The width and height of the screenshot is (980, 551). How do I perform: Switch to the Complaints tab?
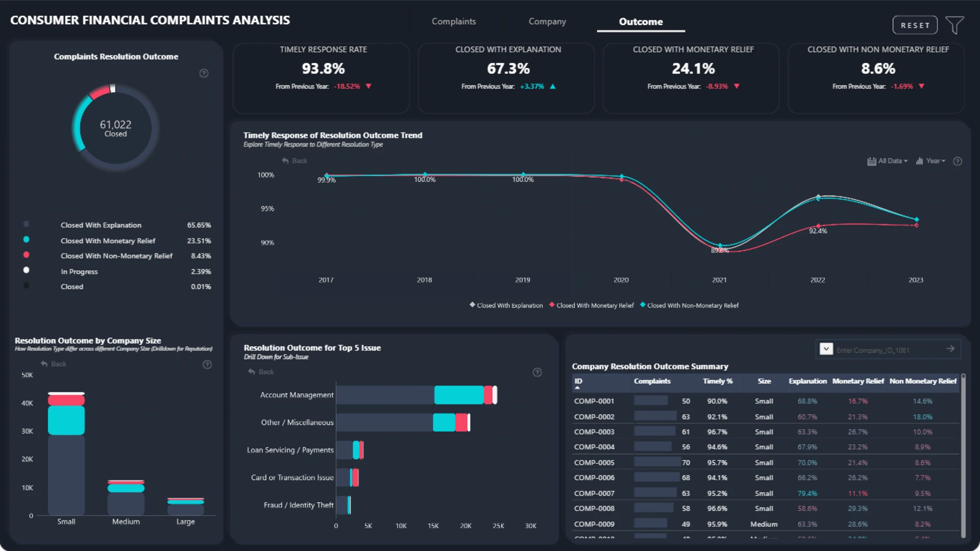click(x=454, y=21)
